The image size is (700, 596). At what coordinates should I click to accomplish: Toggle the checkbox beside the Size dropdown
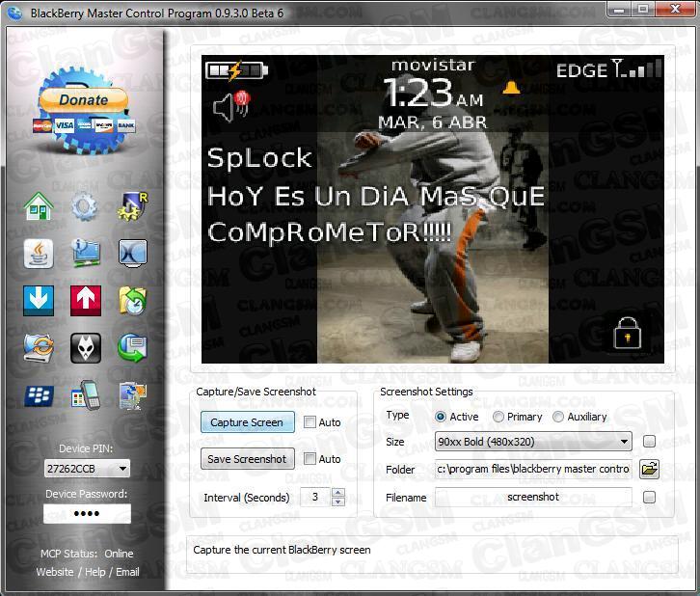[x=649, y=442]
